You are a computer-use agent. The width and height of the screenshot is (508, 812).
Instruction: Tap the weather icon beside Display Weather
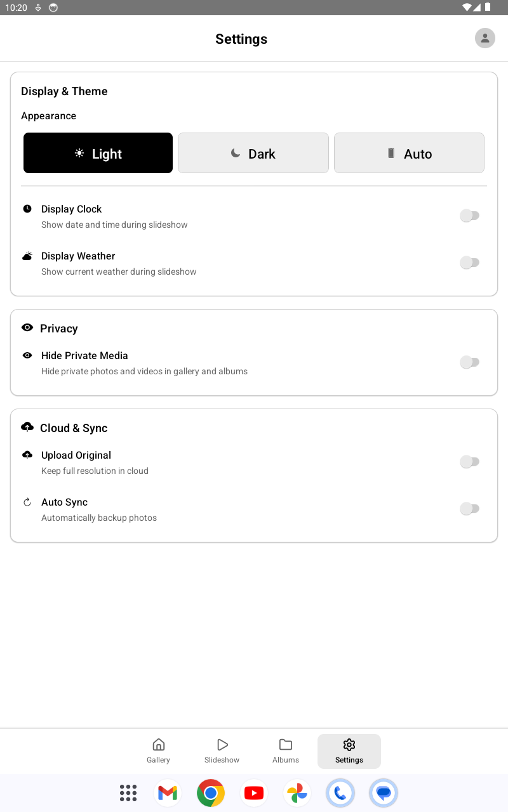(27, 256)
